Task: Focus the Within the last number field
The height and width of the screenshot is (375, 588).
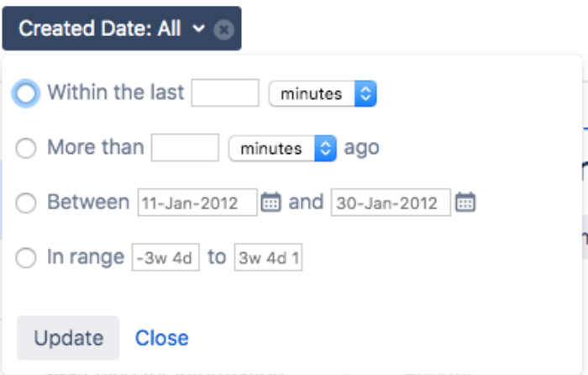Action: point(225,92)
